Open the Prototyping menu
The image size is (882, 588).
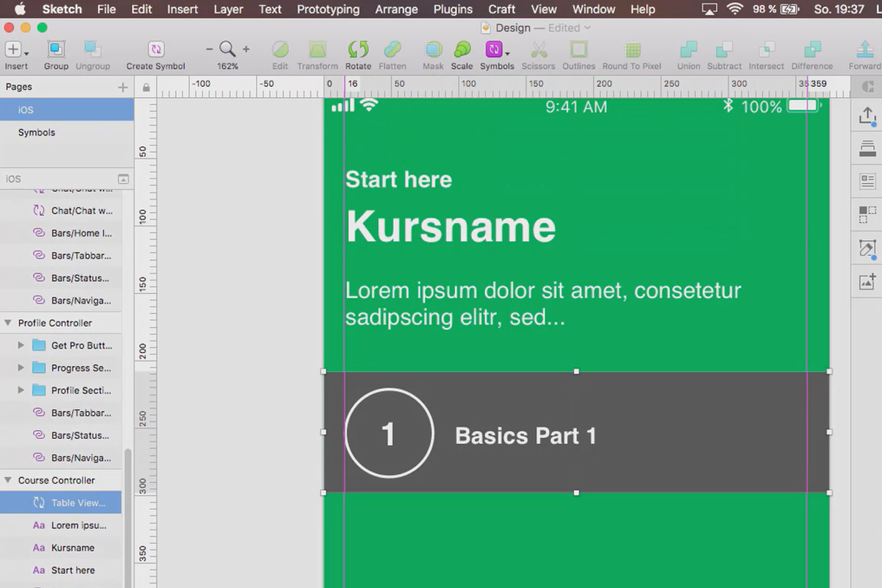(x=328, y=10)
